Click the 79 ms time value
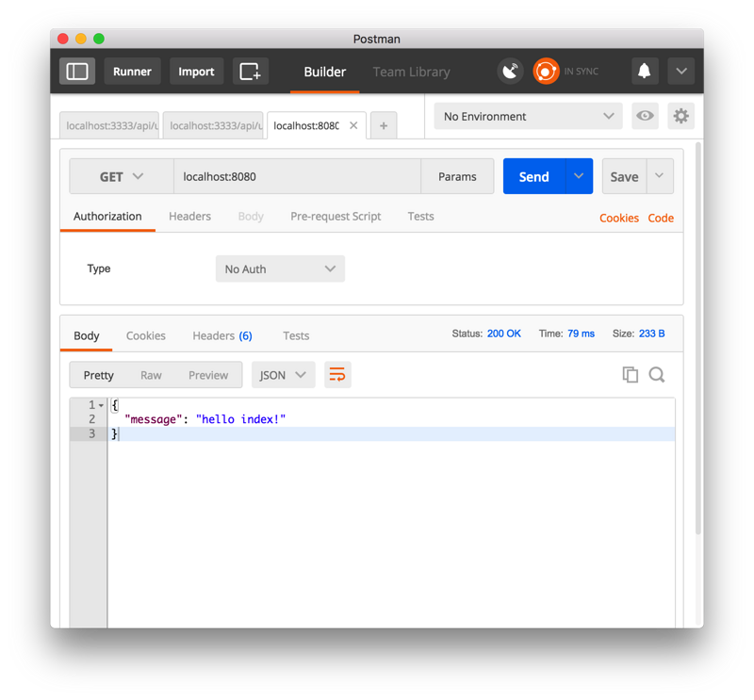 581,334
